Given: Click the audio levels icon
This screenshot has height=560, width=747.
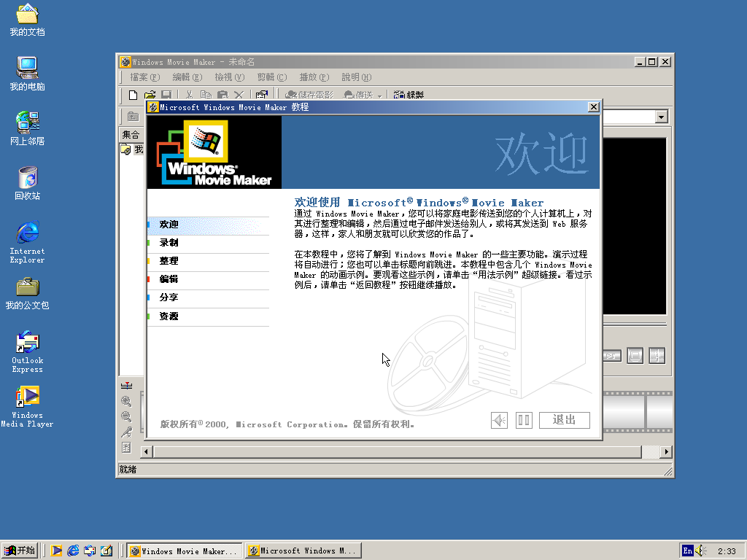Looking at the screenshot, I should (x=126, y=448).
